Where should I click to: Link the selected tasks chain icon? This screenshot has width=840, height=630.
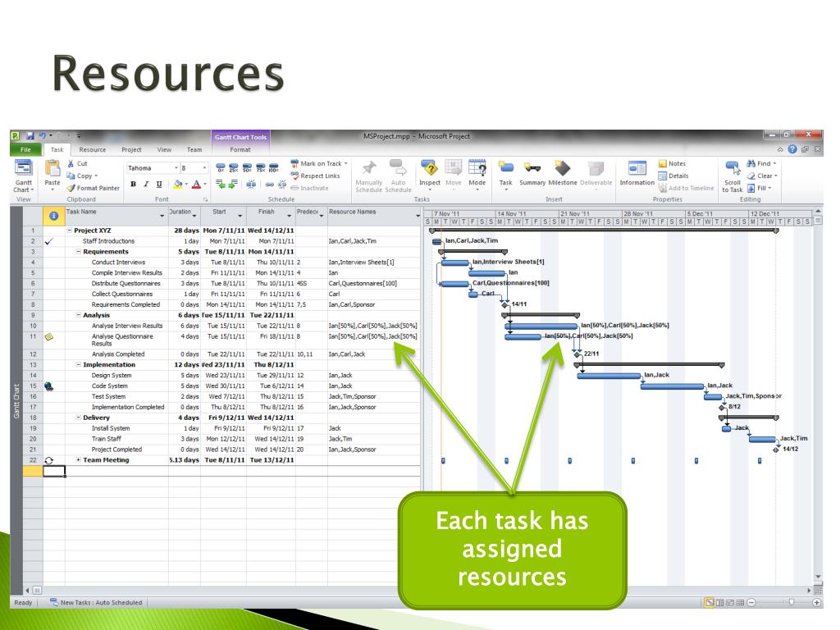click(x=269, y=185)
